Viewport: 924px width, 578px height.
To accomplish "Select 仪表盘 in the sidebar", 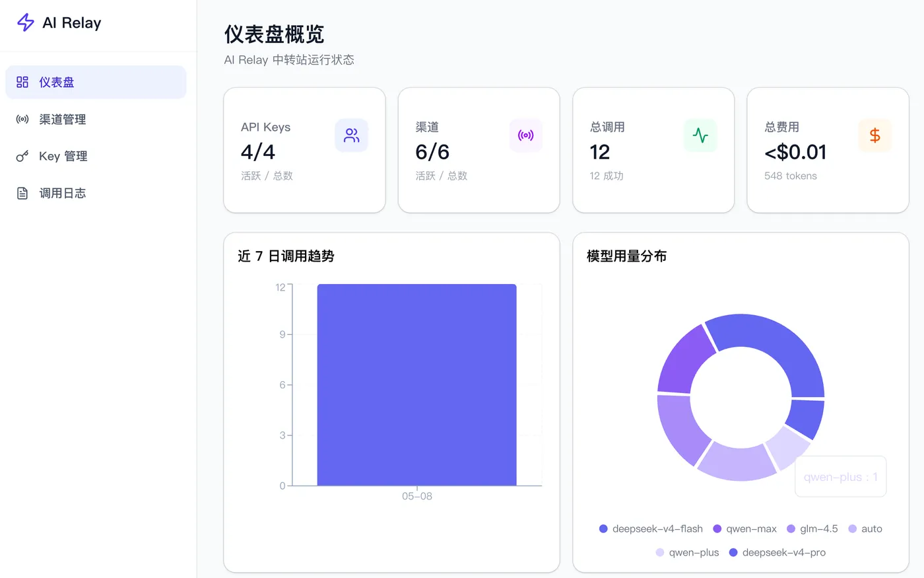I will coord(96,82).
